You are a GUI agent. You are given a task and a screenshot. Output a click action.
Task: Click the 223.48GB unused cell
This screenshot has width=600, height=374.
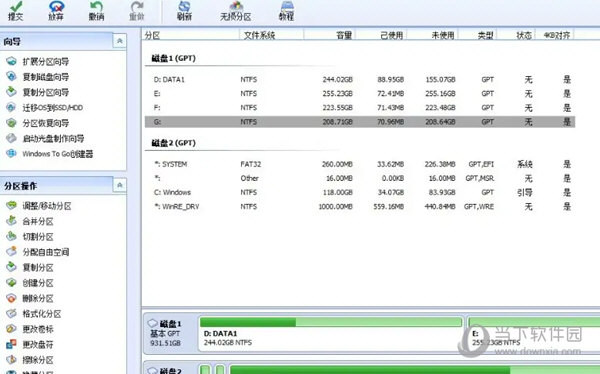point(440,108)
